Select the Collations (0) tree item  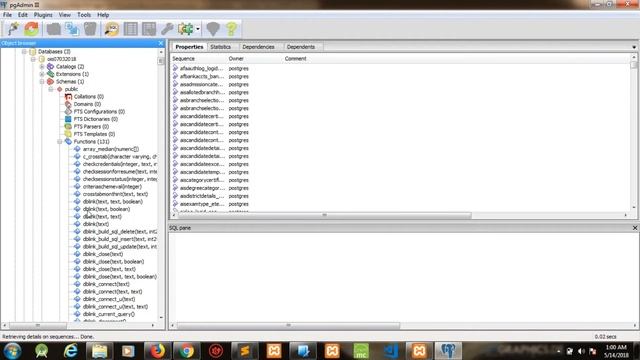(89, 97)
